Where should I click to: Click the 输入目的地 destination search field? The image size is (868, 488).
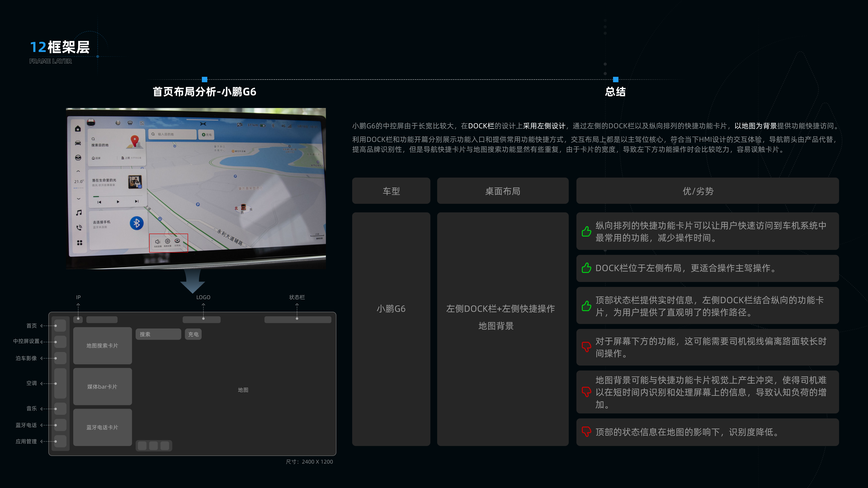(x=172, y=134)
